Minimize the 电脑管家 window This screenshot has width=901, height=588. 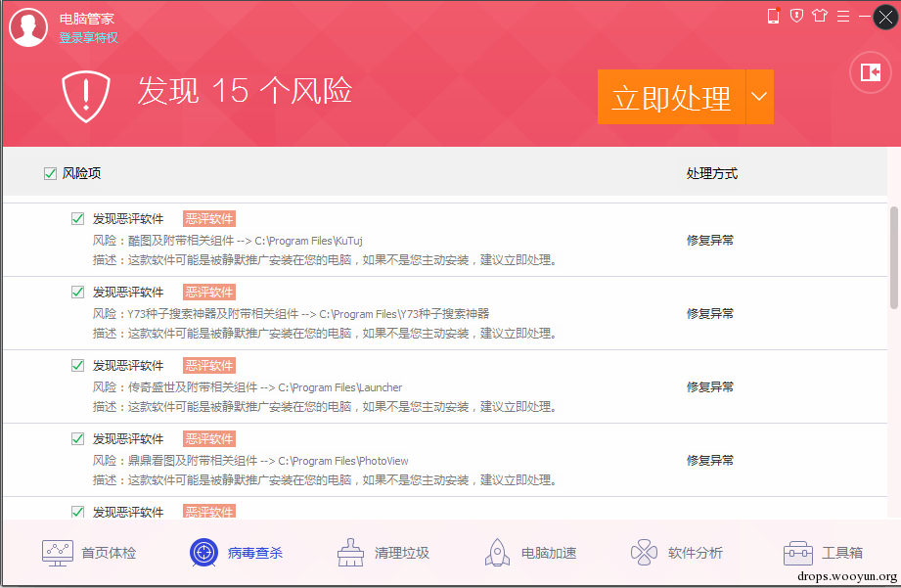point(864,16)
